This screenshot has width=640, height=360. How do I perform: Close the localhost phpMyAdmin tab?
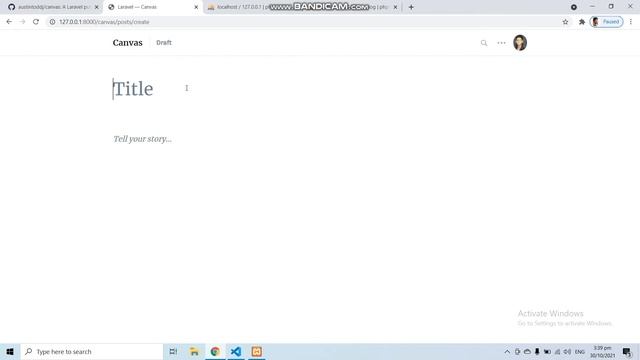395,7
